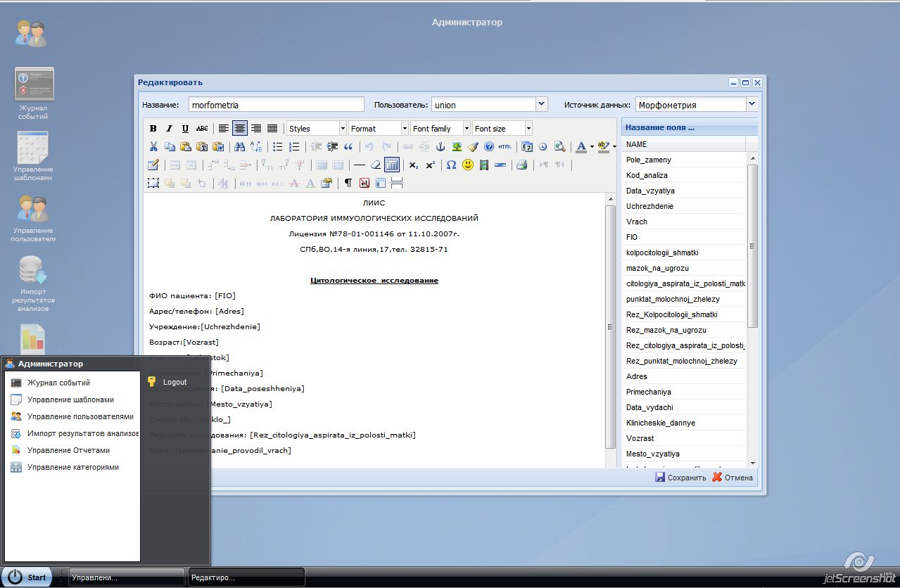Insert a bulleted list
This screenshot has height=588, width=900.
[x=277, y=147]
